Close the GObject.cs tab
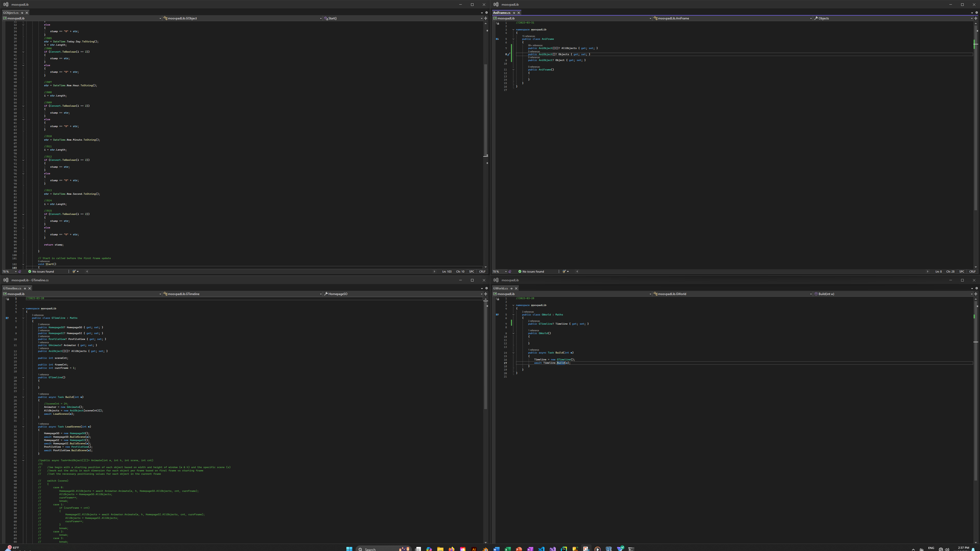Screen dimensions: 980x551 [27, 13]
